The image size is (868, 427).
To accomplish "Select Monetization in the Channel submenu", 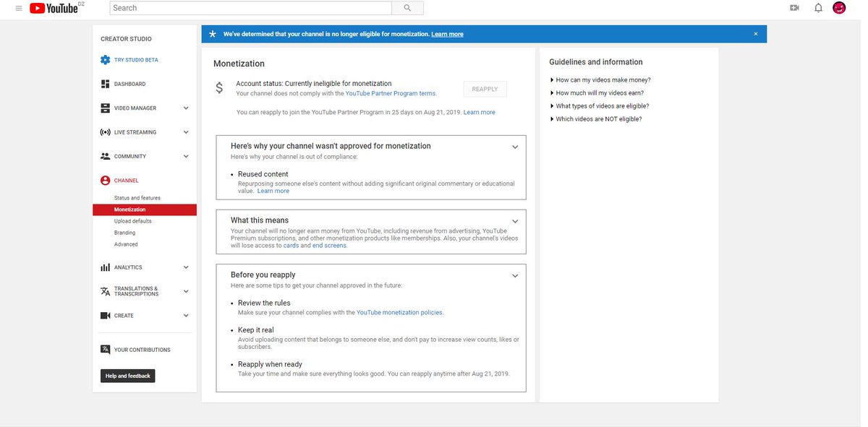I will [x=145, y=210].
